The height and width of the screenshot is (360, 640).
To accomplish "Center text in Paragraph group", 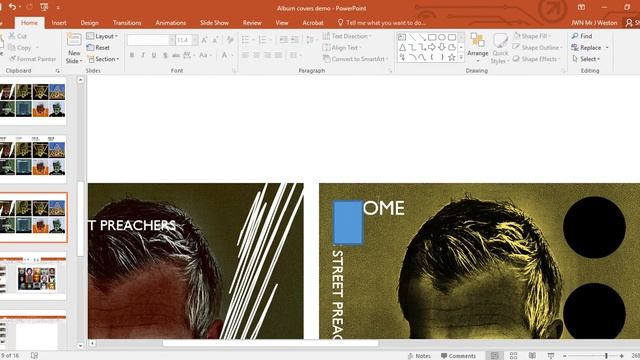I will point(256,55).
